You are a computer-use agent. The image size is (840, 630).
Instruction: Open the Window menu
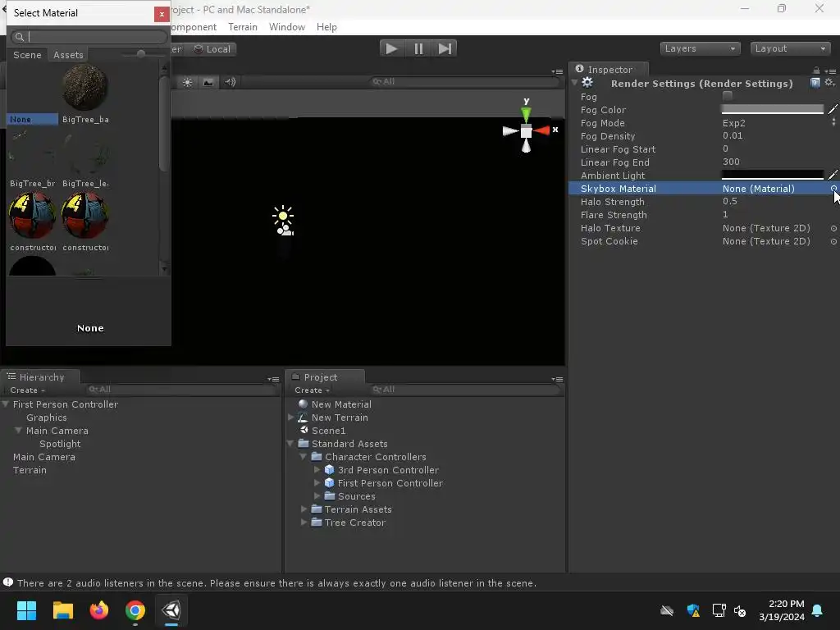[x=286, y=27]
